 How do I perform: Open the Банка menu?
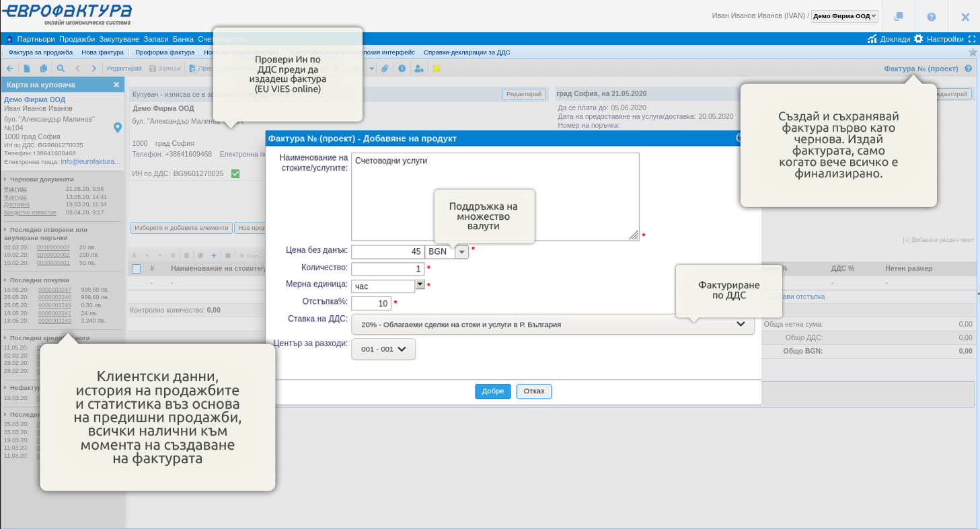tap(183, 39)
